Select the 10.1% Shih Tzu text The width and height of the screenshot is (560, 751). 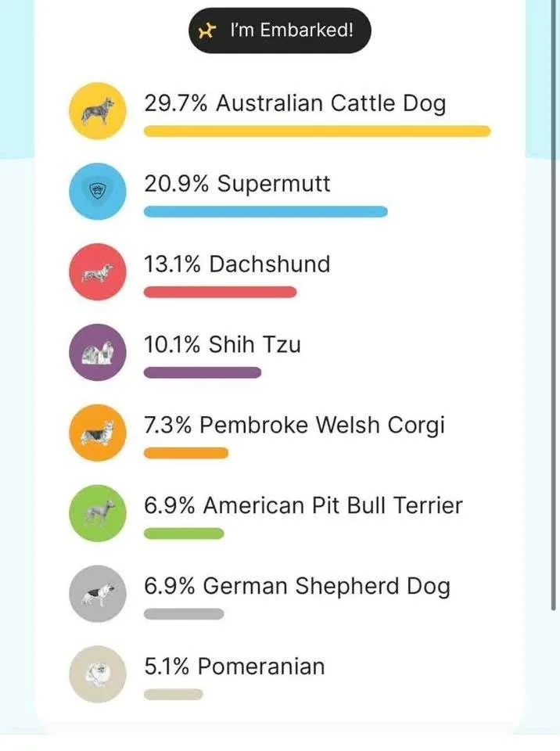pyautogui.click(x=222, y=345)
